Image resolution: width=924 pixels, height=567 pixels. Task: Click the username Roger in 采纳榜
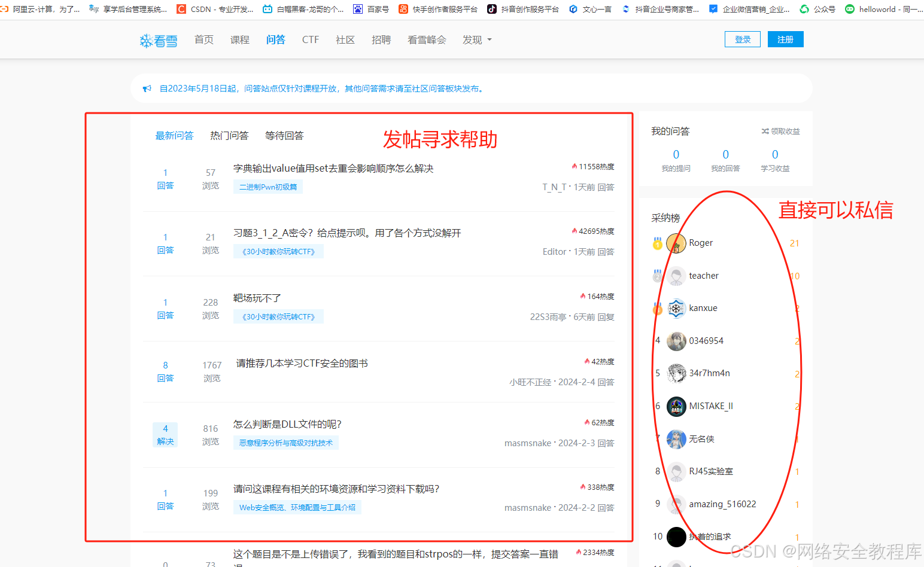(x=701, y=243)
